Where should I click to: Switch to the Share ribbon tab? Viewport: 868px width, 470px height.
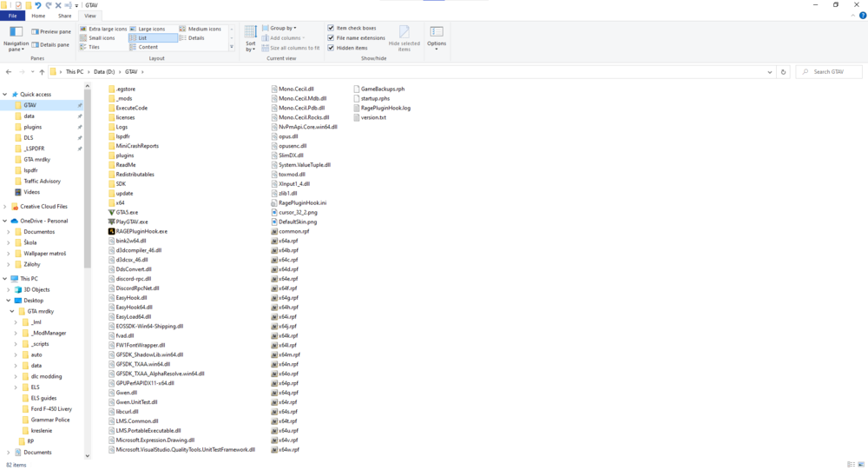65,17
